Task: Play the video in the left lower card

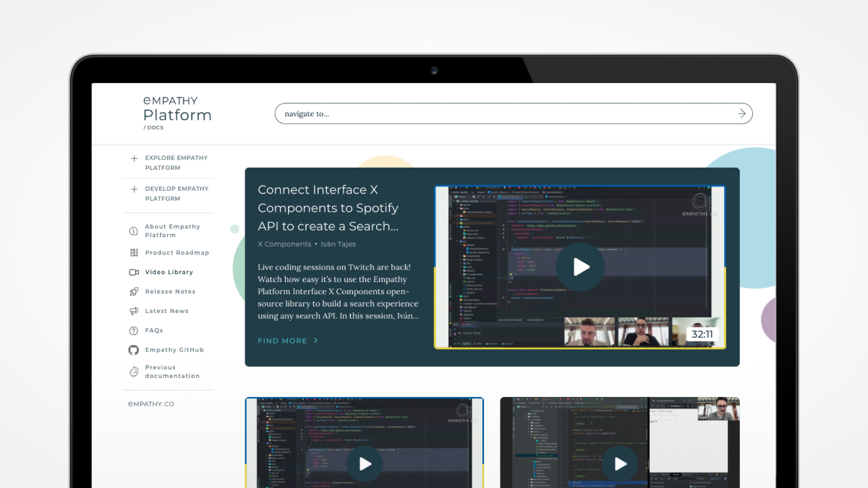Action: [365, 463]
